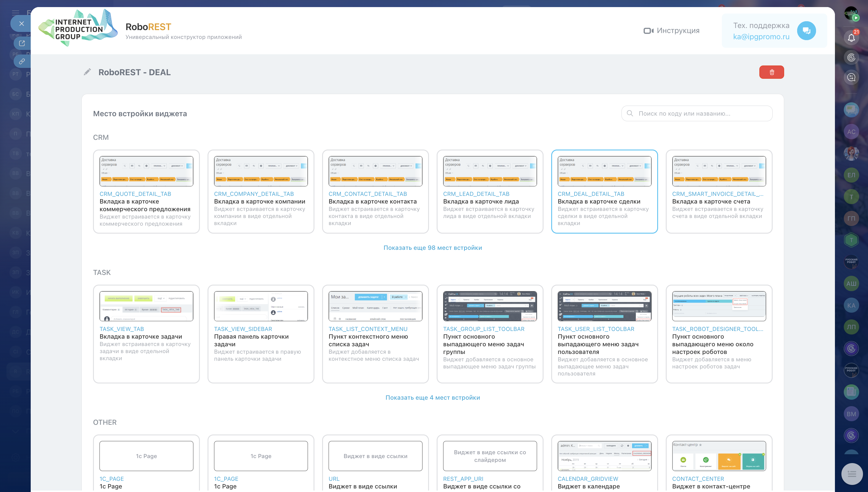Click the search magnifier icon in field
Image resolution: width=868 pixels, height=492 pixels.
point(630,114)
